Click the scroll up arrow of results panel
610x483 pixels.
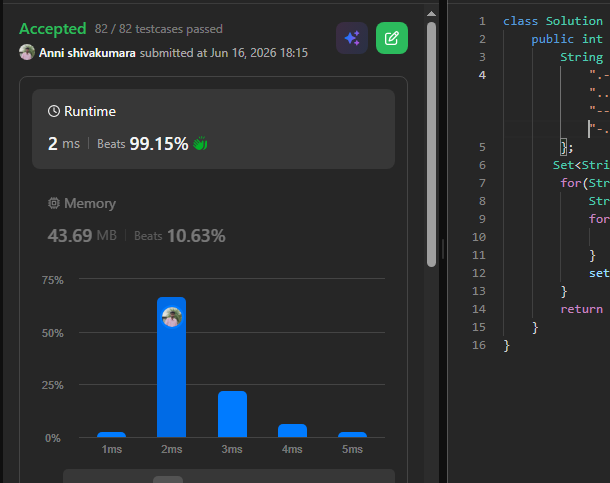click(x=431, y=14)
